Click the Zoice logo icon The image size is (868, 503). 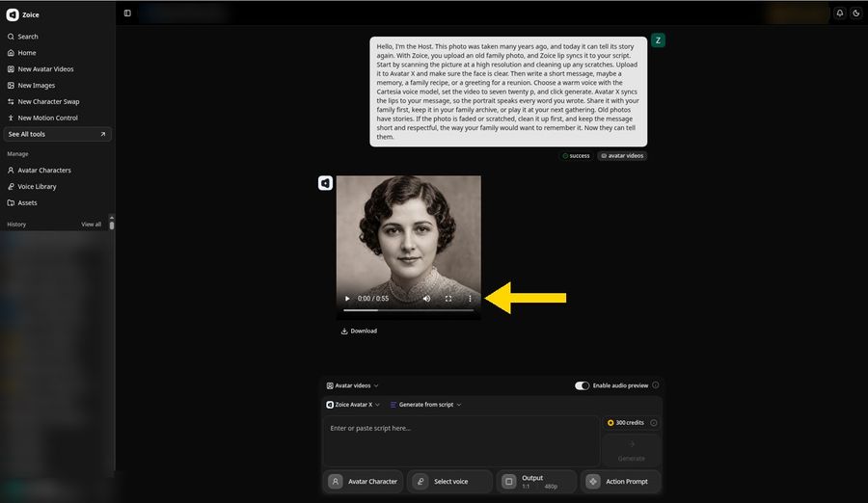pos(13,15)
